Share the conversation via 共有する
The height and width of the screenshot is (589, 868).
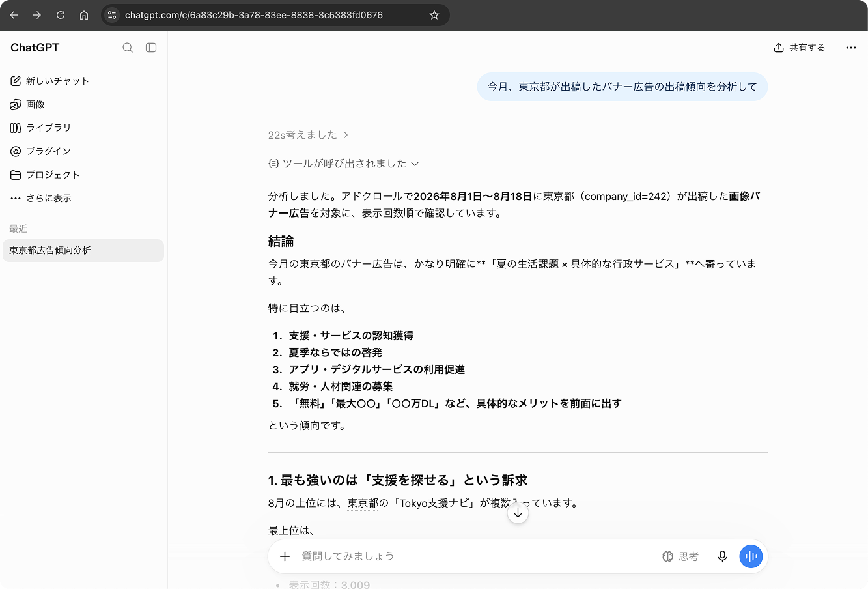(x=799, y=48)
